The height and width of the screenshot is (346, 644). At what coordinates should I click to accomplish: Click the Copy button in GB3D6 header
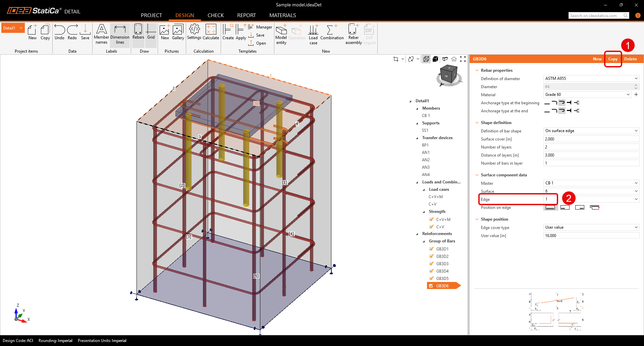point(613,59)
